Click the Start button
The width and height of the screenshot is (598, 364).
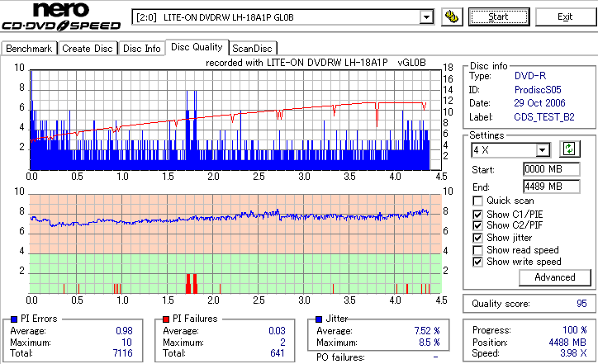point(499,17)
